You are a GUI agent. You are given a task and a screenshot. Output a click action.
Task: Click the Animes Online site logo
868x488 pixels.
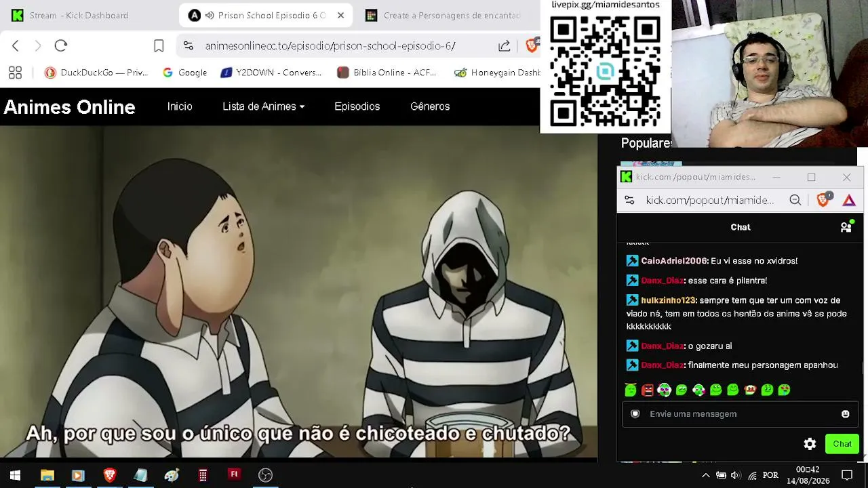[70, 107]
